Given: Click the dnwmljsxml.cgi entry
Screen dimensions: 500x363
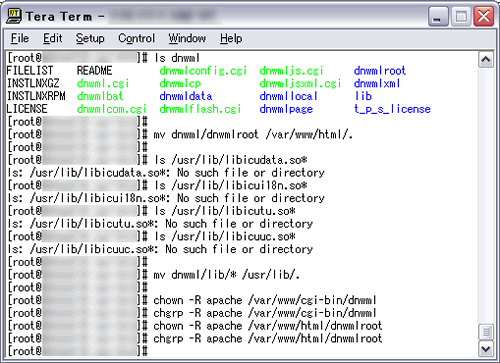Looking at the screenshot, I should tap(300, 83).
